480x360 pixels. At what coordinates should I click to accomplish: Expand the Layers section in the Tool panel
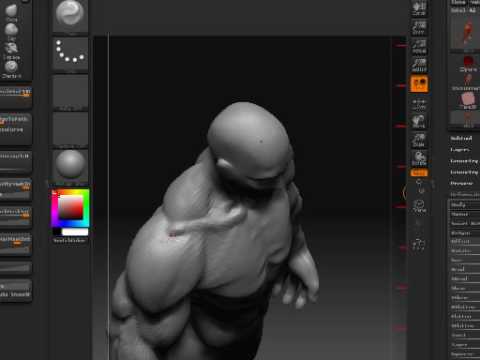tap(460, 150)
